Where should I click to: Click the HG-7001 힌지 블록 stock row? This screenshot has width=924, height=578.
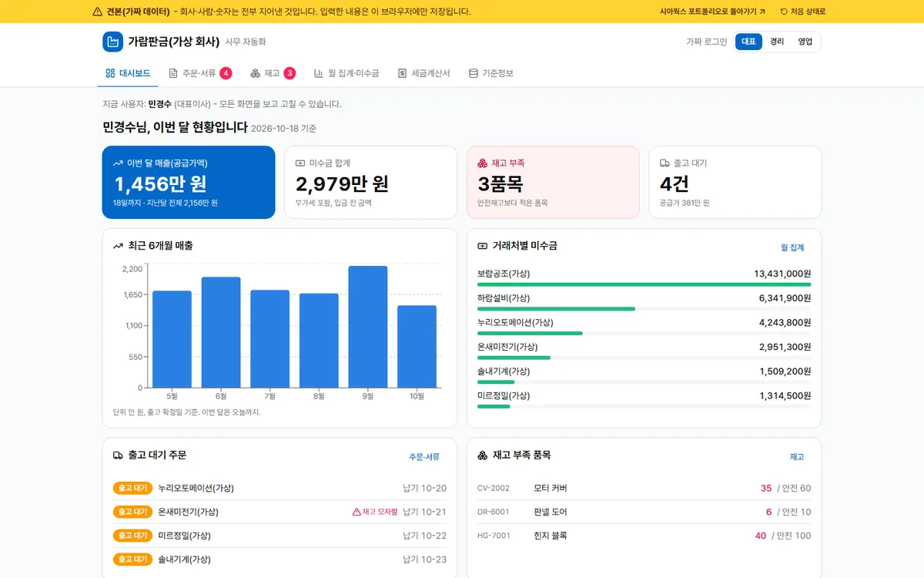tap(644, 536)
